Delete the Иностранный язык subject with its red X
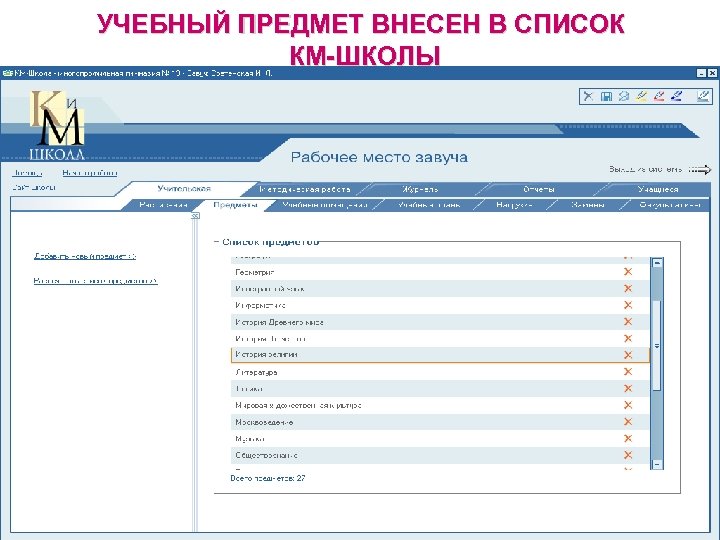Viewport: 720px width, 540px height. 628,288
